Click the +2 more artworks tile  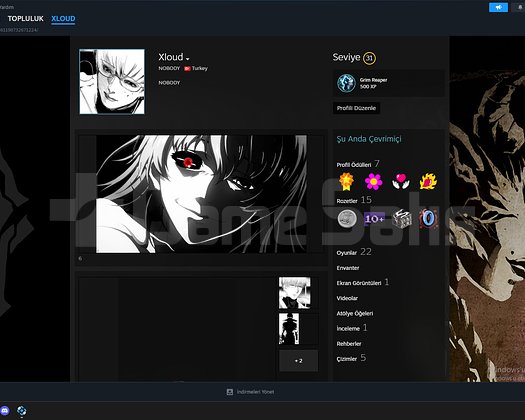298,361
